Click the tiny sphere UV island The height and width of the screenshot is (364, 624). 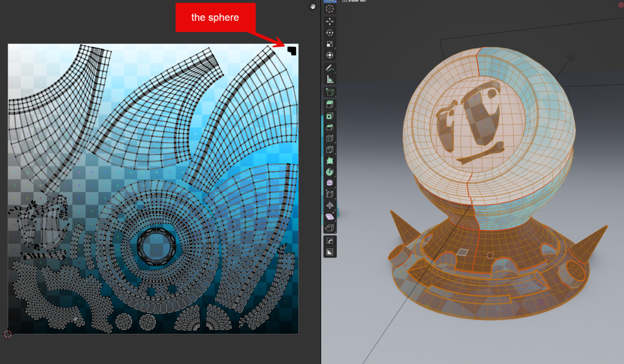tap(292, 51)
